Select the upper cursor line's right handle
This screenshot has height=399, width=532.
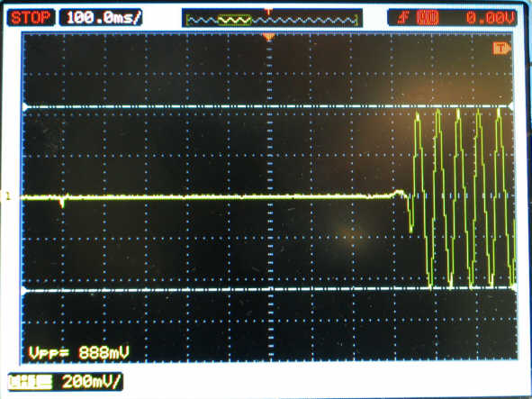pyautogui.click(x=510, y=106)
